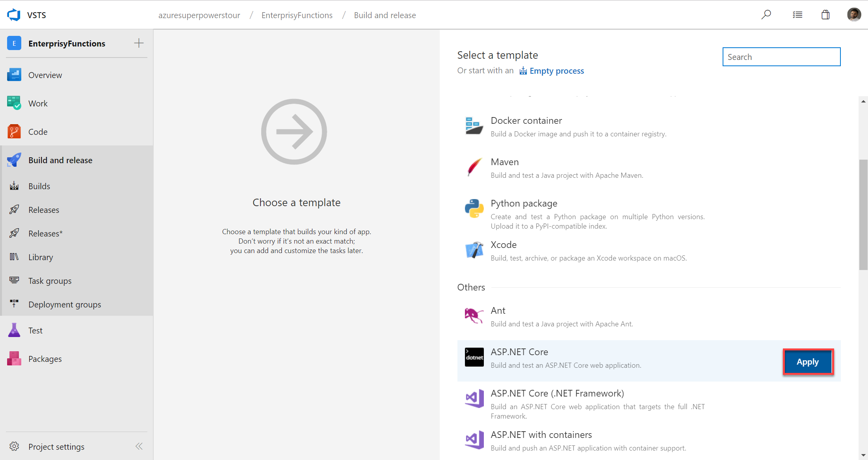The image size is (868, 460).
Task: Select the Python package icon
Action: click(x=474, y=209)
